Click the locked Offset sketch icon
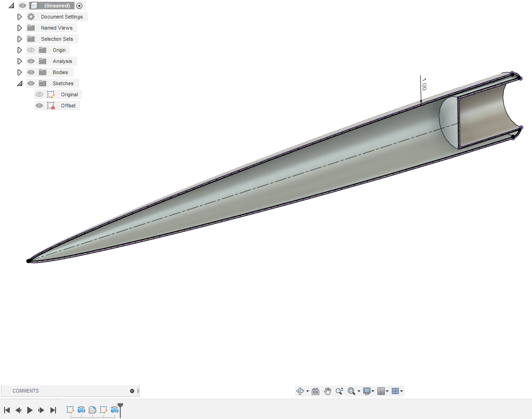Viewport: 532px width, 419px height. coord(51,106)
